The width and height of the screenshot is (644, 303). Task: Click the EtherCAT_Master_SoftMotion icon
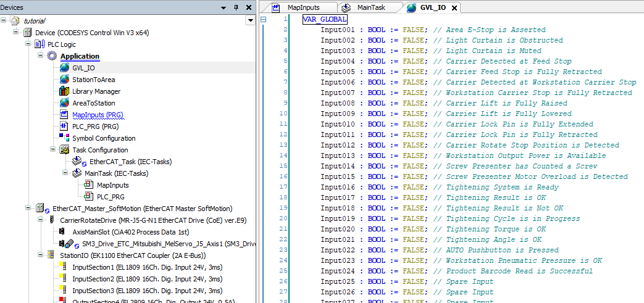click(x=43, y=209)
